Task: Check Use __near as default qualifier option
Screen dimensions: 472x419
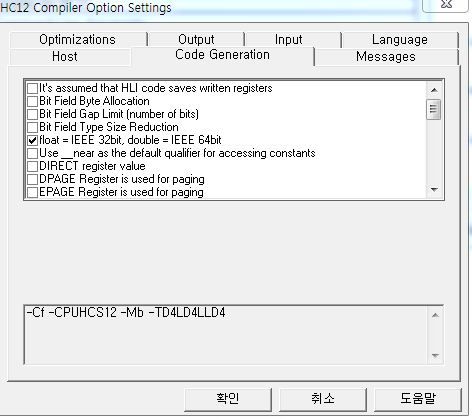Action: coord(32,153)
